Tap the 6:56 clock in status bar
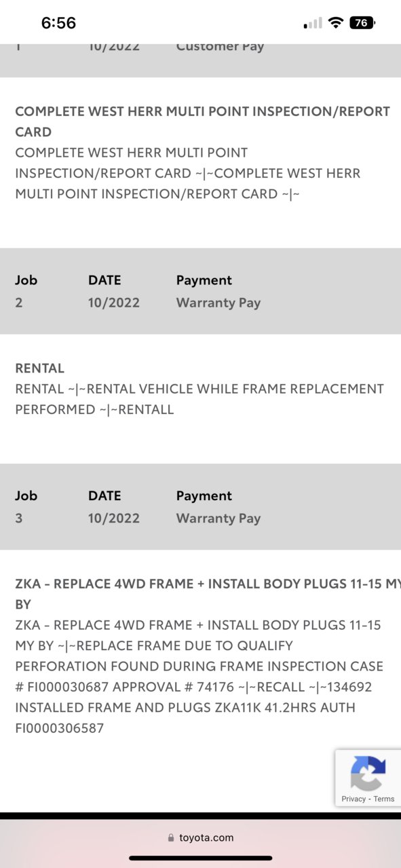The image size is (401, 868). pyautogui.click(x=58, y=22)
